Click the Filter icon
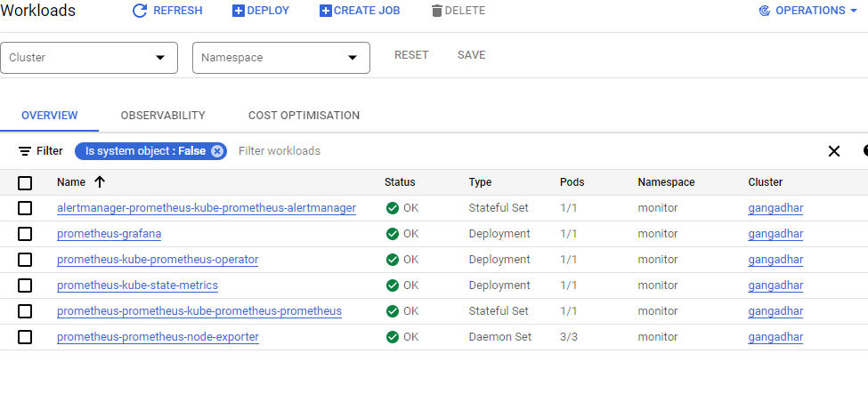Viewport: 868px width, 402px height. click(24, 151)
